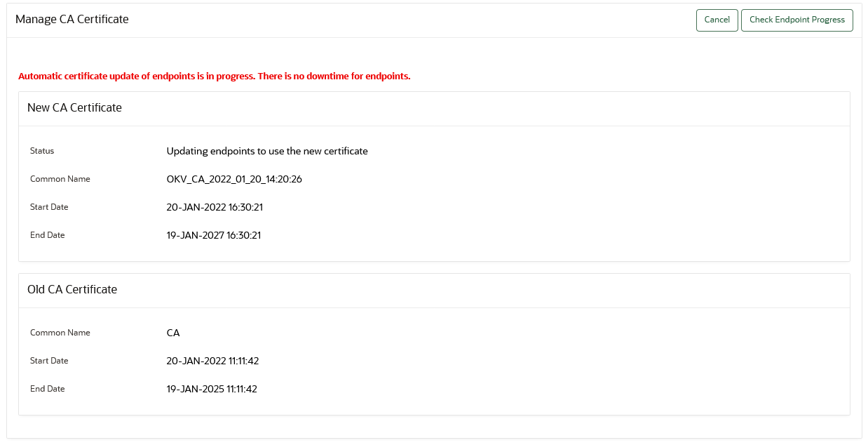Click the red automatic certificate update warning message
The width and height of the screenshot is (868, 445).
click(215, 76)
